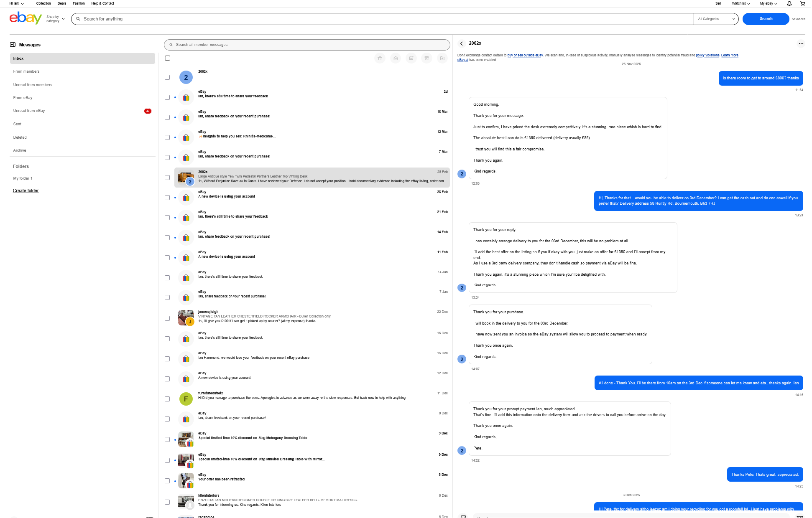Click eBay icon on 16 Mar message

(186, 117)
